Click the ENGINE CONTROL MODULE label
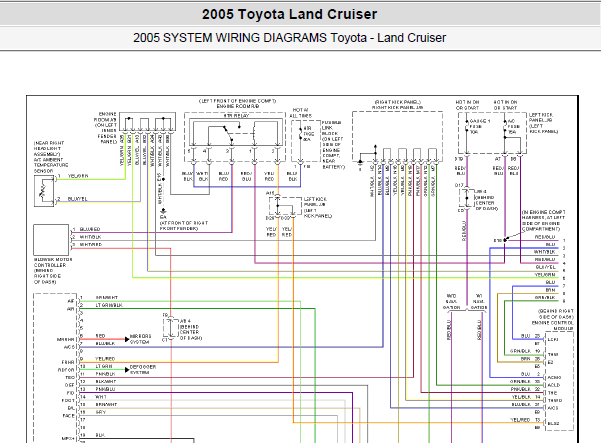 click(553, 326)
